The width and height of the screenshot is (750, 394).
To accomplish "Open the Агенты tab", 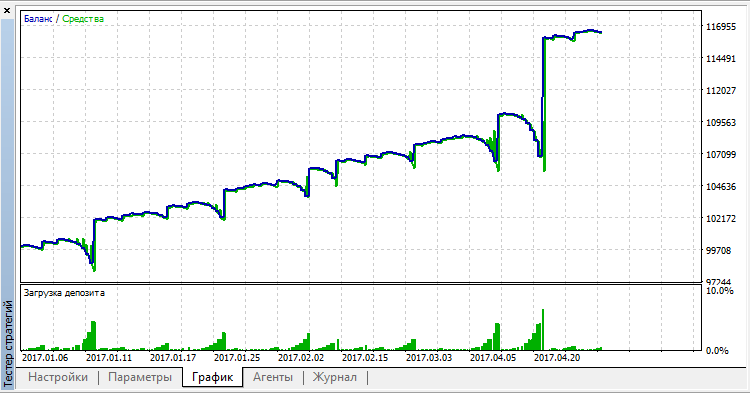I will pyautogui.click(x=273, y=377).
